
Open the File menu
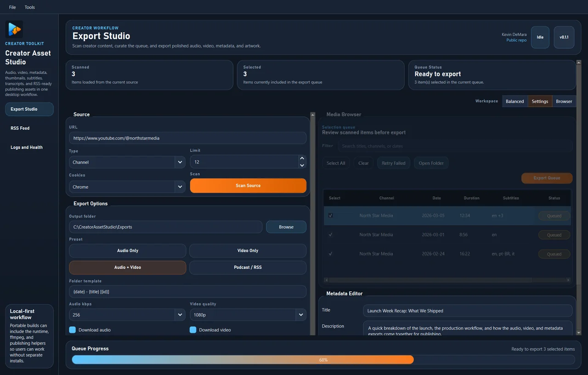point(12,7)
